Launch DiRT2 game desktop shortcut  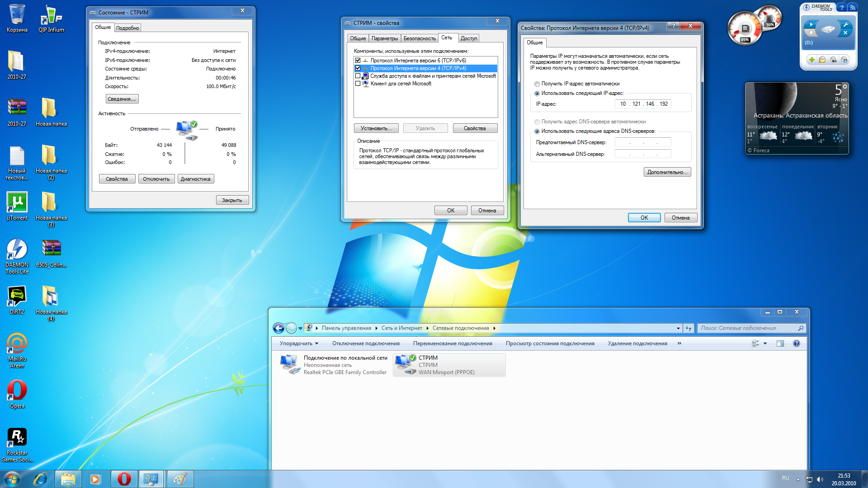[17, 300]
